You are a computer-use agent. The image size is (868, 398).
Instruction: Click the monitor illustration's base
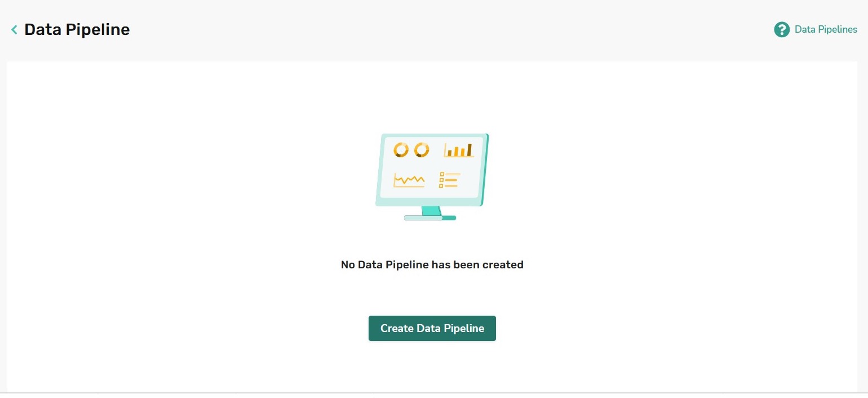[430, 218]
